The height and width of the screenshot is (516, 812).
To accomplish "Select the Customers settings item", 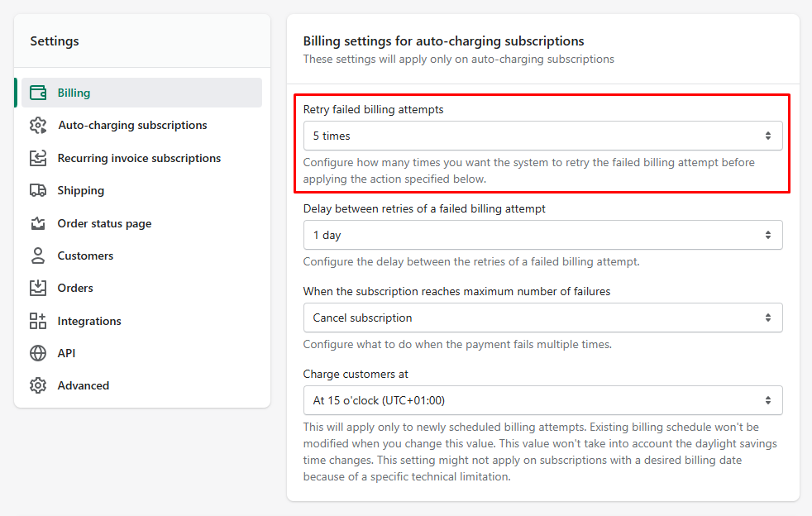I will (x=85, y=256).
